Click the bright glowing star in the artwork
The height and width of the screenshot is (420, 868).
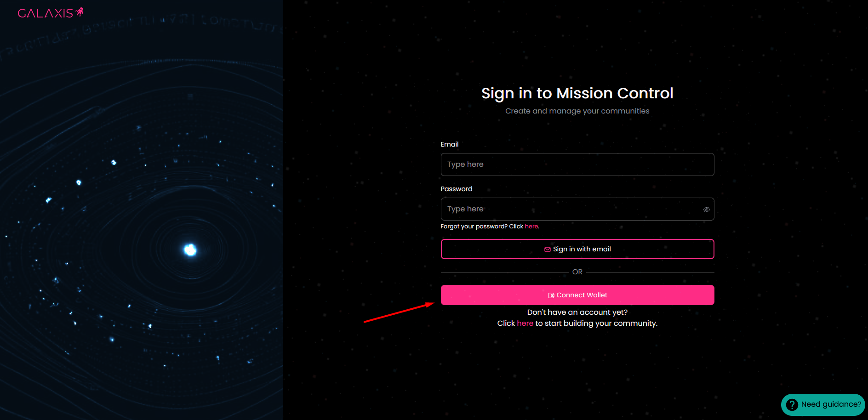coord(190,250)
